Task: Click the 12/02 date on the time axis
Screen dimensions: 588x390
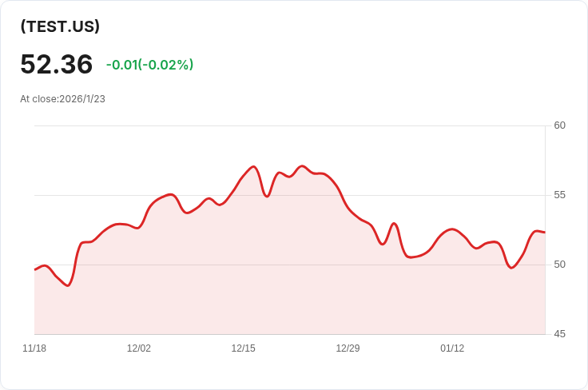Action: 139,348
